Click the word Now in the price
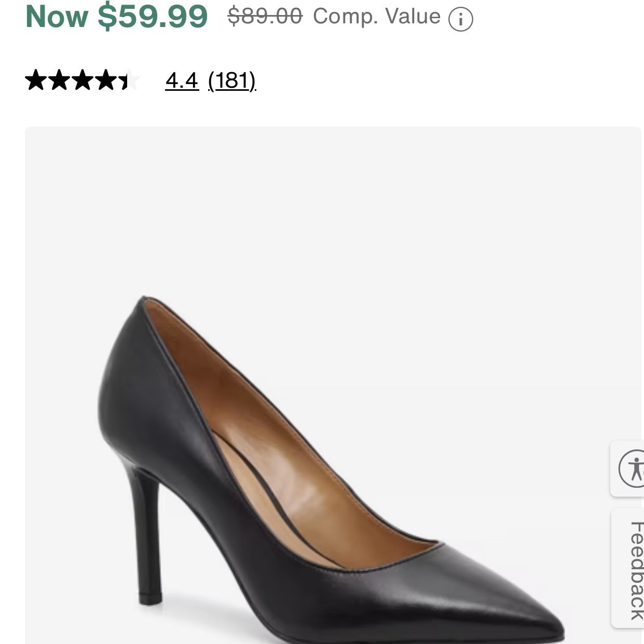This screenshot has height=644, width=644. 57,16
